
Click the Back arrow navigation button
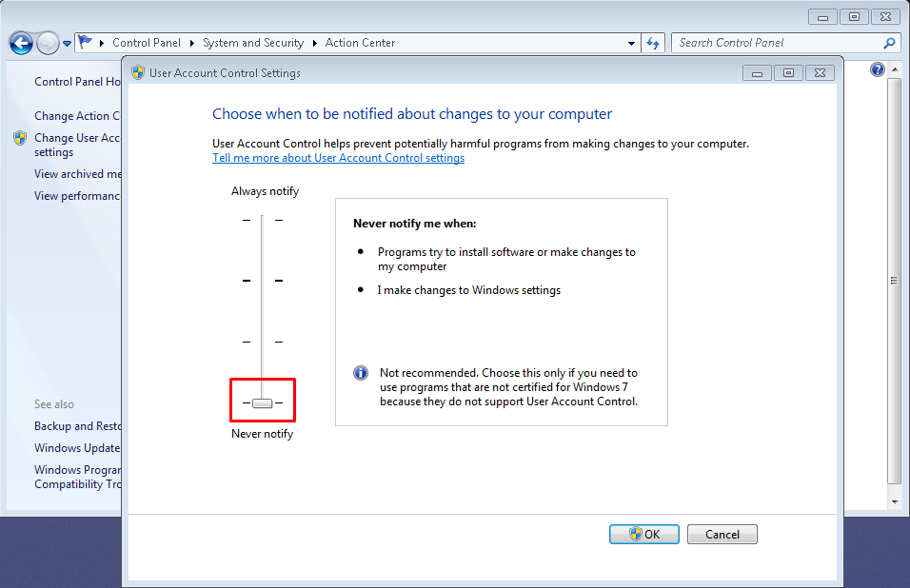point(22,43)
